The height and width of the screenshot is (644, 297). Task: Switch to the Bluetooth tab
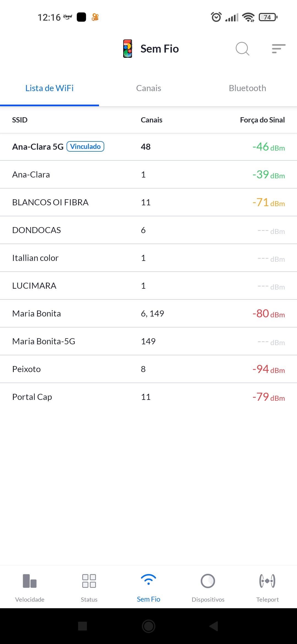[x=248, y=88]
